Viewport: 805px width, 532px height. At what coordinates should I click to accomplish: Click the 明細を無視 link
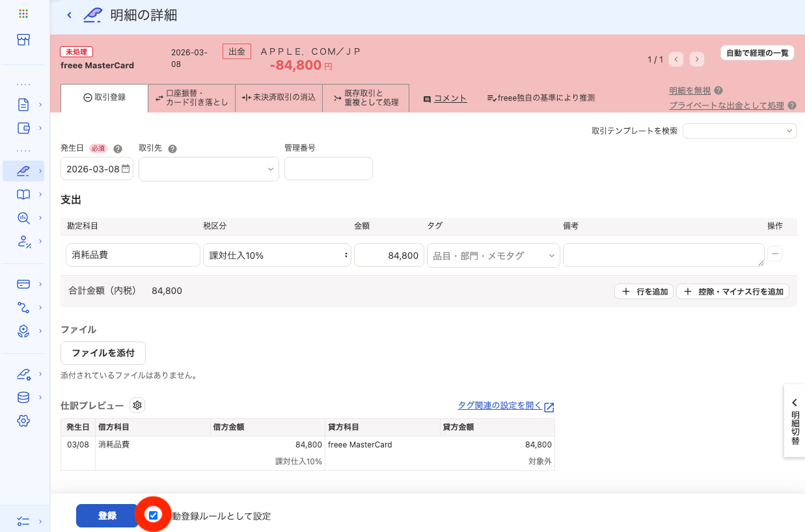pos(690,91)
